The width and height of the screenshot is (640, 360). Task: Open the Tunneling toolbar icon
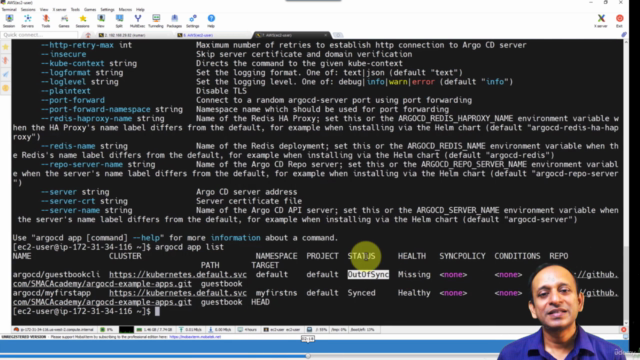point(156,21)
